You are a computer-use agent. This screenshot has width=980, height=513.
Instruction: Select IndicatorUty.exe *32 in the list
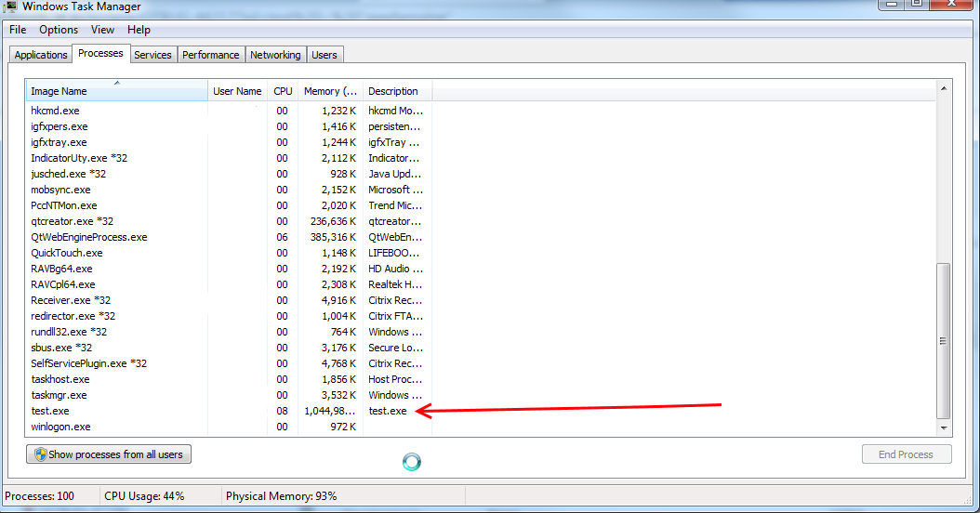click(79, 158)
